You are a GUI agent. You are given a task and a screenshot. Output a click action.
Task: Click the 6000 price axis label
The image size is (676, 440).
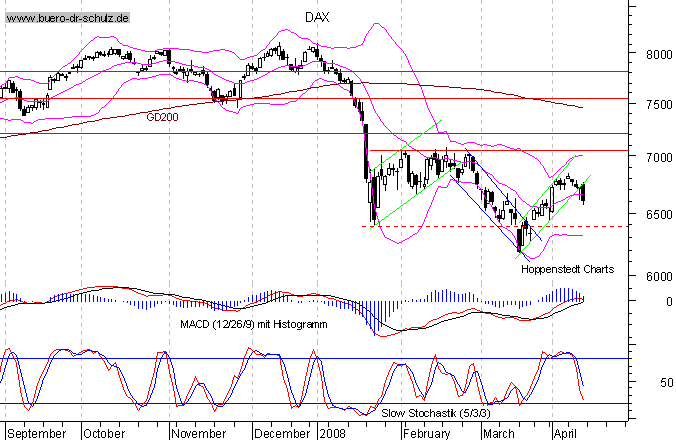pyautogui.click(x=654, y=277)
